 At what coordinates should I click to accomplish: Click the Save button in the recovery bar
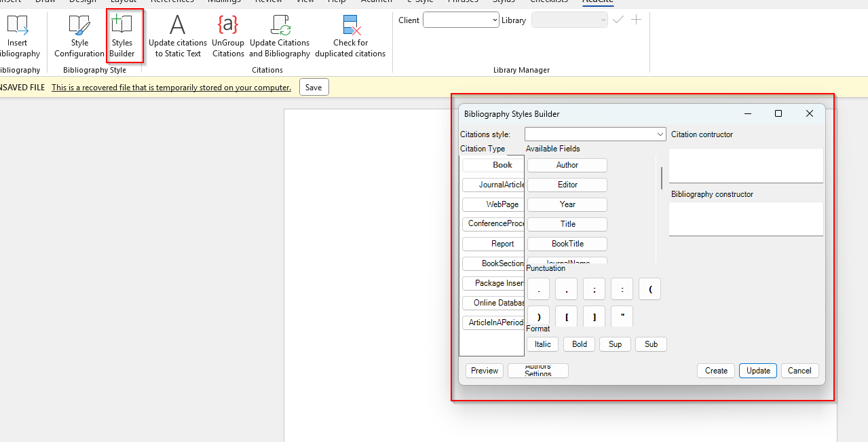point(314,87)
